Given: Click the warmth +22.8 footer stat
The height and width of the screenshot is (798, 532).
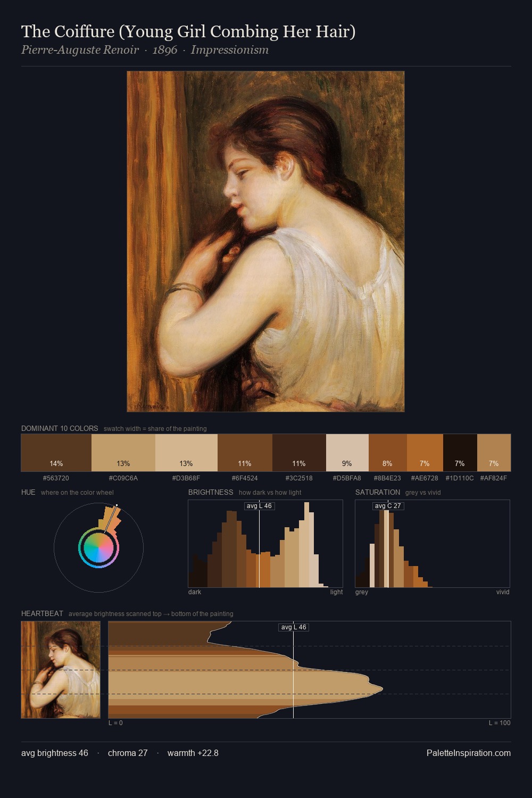Looking at the screenshot, I should (193, 753).
